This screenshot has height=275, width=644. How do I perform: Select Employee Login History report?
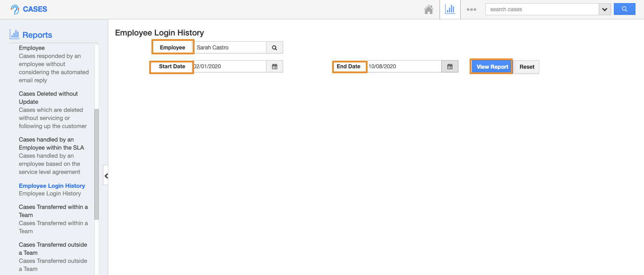click(x=52, y=186)
